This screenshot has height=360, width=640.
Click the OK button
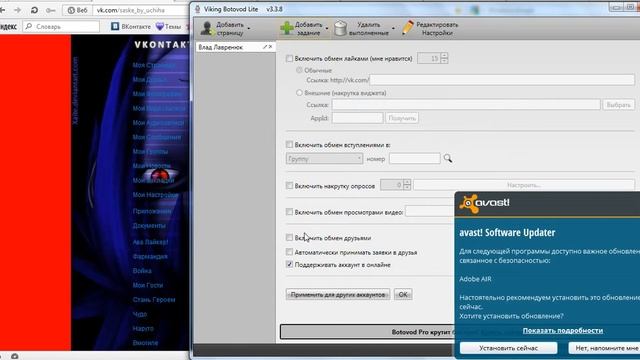coord(403,294)
